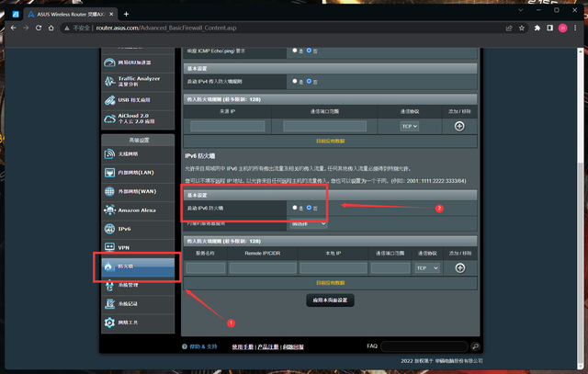Viewport: 588px width, 374px height.
Task: Select 否 for 启动 IPv6 防火墙
Action: (x=309, y=209)
